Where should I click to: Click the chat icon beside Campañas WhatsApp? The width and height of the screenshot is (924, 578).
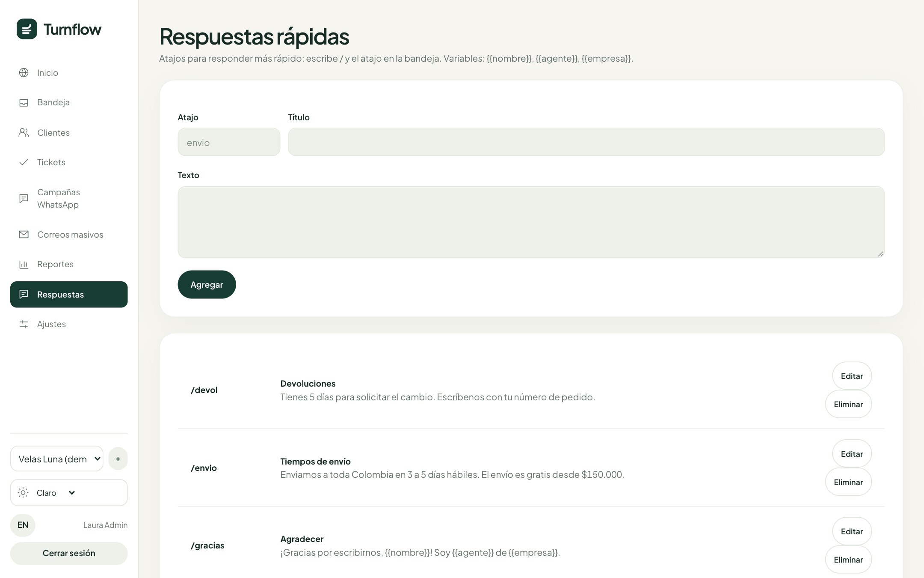pos(24,199)
